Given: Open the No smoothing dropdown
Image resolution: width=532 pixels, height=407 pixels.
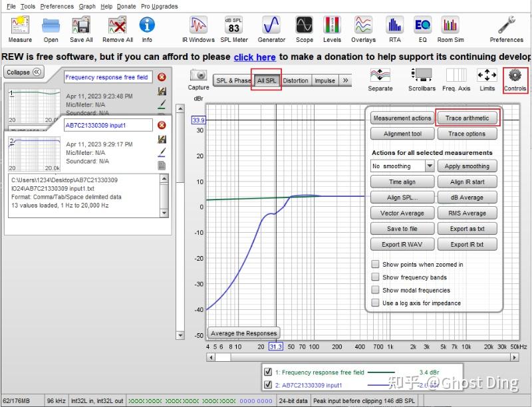Looking at the screenshot, I should tap(402, 166).
